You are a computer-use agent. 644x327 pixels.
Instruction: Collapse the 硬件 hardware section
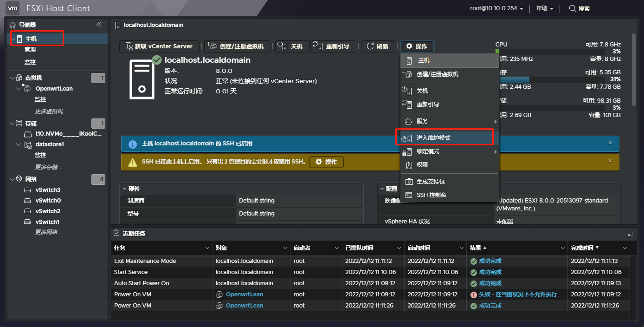pyautogui.click(x=125, y=189)
